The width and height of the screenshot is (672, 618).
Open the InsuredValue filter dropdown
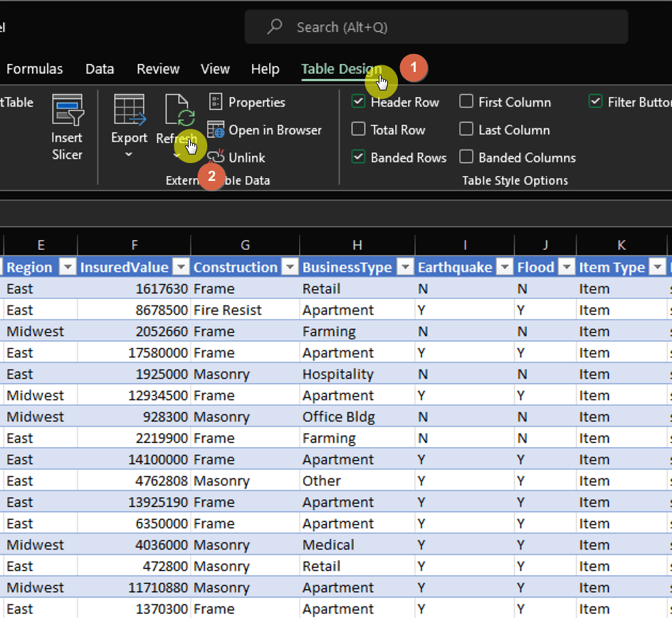click(182, 267)
